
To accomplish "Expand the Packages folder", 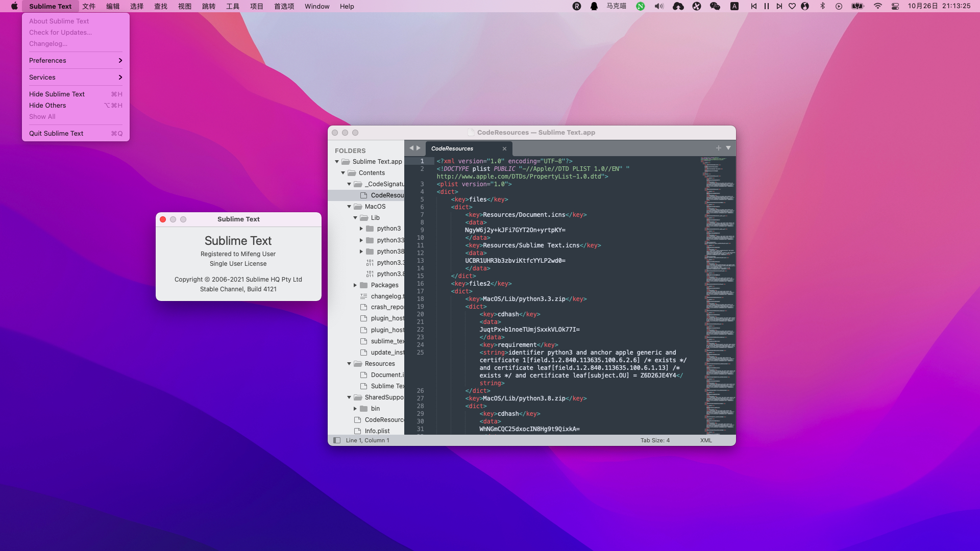I will point(355,285).
